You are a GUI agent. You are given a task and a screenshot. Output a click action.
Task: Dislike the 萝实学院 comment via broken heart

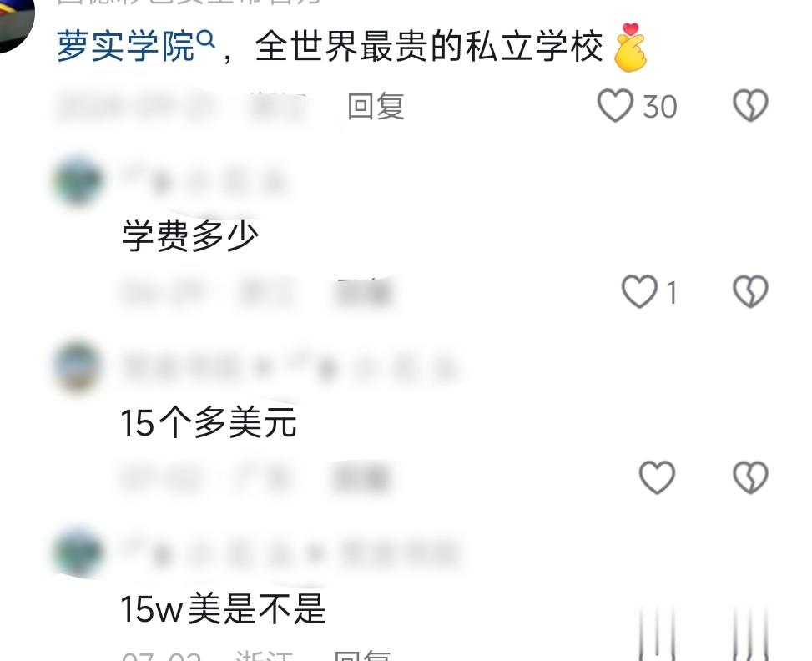point(750,106)
